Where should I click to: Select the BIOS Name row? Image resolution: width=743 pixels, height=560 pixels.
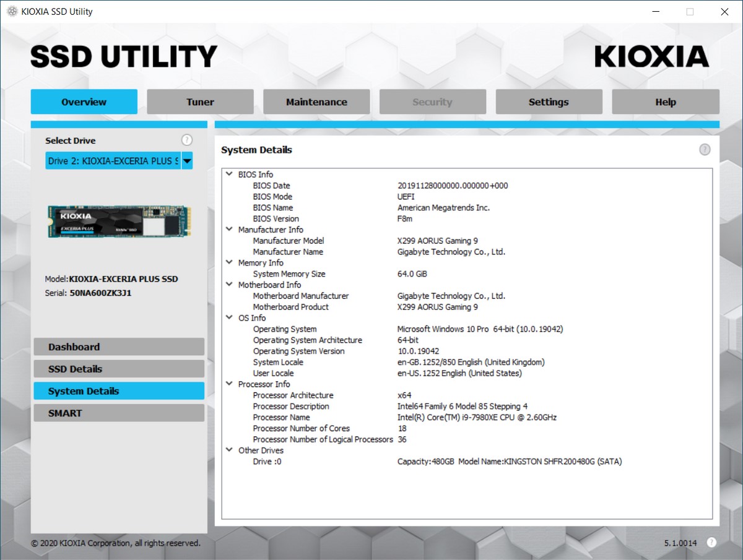[467, 208]
